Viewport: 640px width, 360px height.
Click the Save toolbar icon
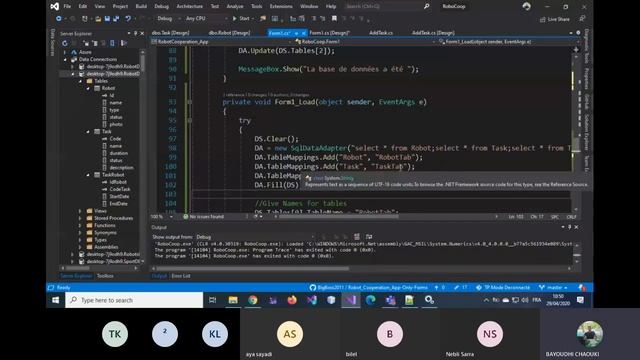tap(107, 18)
